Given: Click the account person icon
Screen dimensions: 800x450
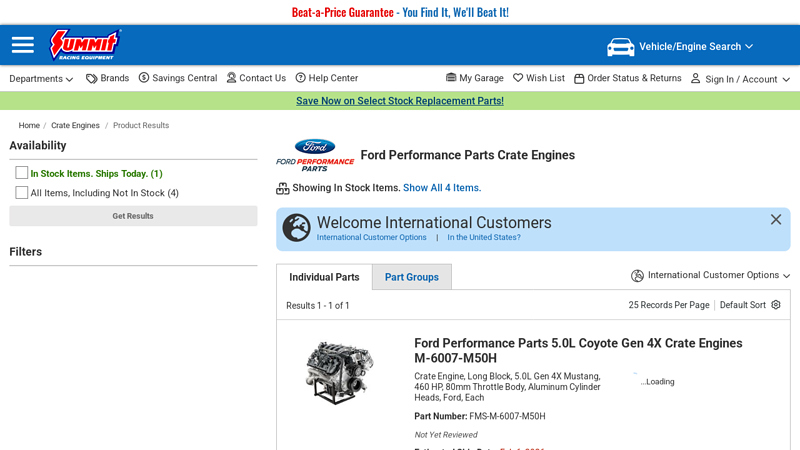Looking at the screenshot, I should pyautogui.click(x=695, y=78).
